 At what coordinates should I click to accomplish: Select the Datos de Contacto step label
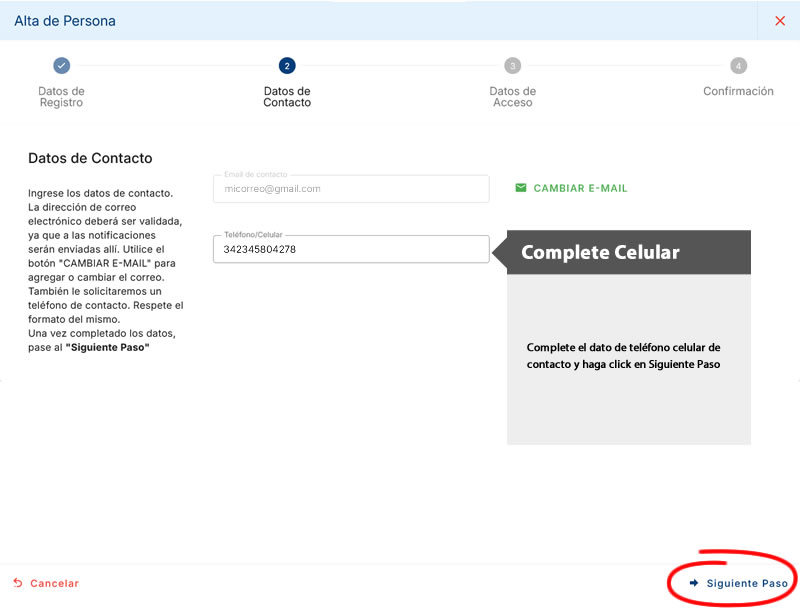pos(287,97)
